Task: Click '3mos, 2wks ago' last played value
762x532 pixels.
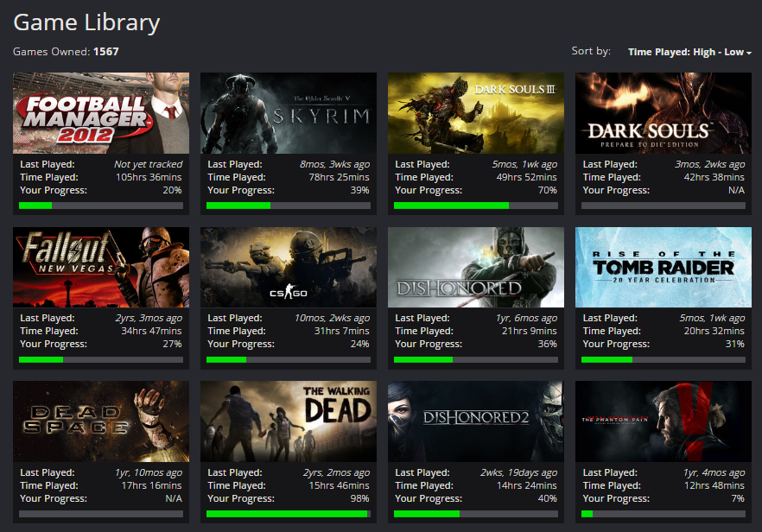Action: pos(710,164)
